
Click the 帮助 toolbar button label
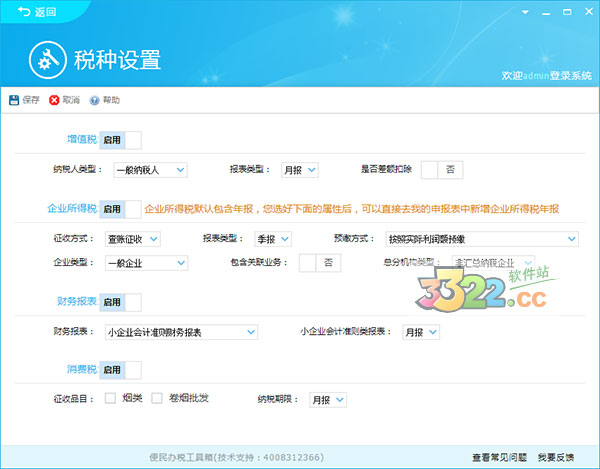(x=111, y=100)
